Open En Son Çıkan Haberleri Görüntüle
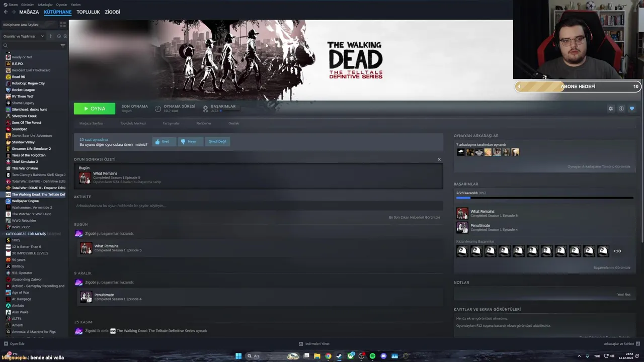The height and width of the screenshot is (362, 644). click(x=415, y=217)
